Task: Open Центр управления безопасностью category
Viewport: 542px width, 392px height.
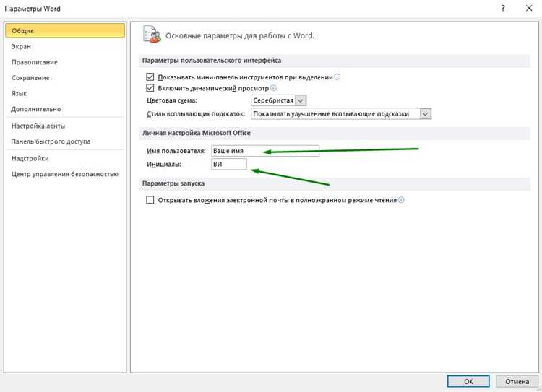Action: pos(65,174)
